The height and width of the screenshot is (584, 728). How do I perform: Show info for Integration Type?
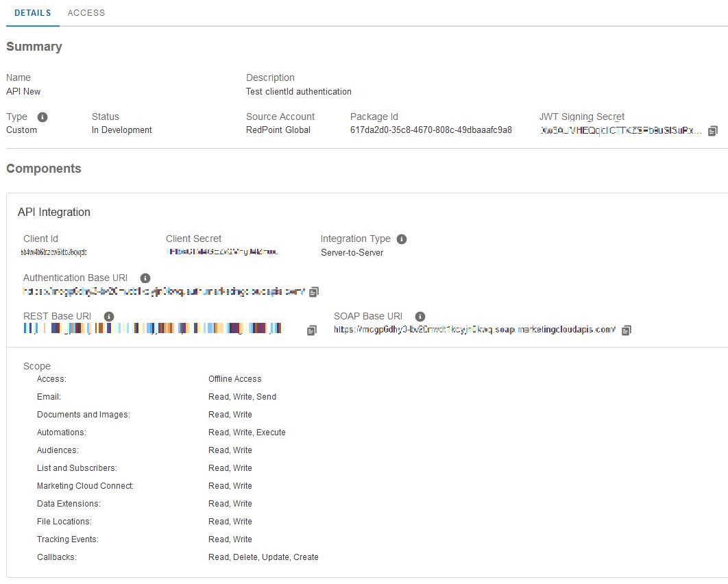coord(402,239)
